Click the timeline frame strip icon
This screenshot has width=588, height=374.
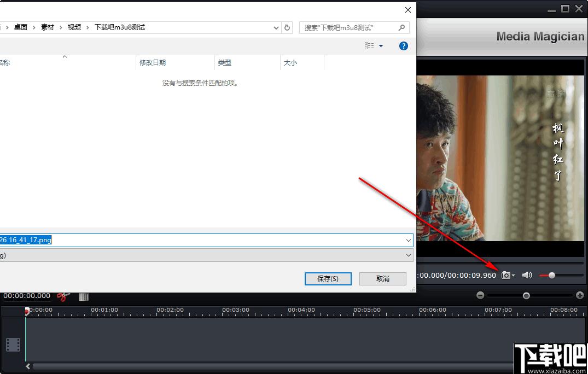point(83,297)
